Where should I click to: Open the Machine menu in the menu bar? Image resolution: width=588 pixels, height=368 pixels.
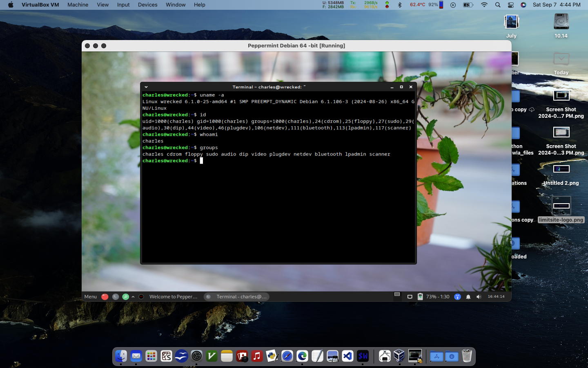pos(78,5)
